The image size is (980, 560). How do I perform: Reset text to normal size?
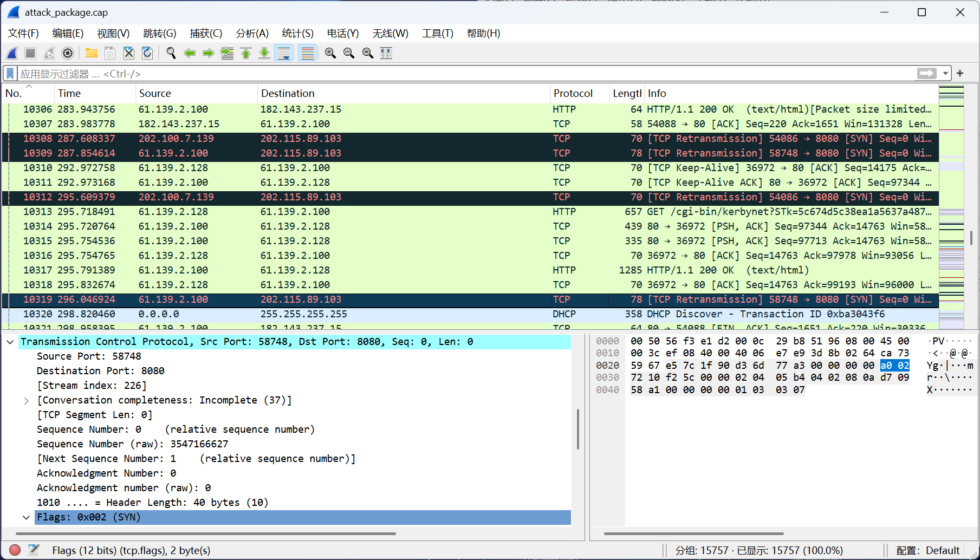(x=368, y=53)
